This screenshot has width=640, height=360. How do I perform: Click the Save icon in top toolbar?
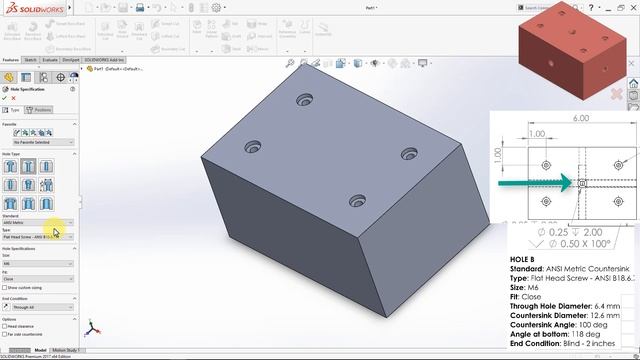point(123,8)
